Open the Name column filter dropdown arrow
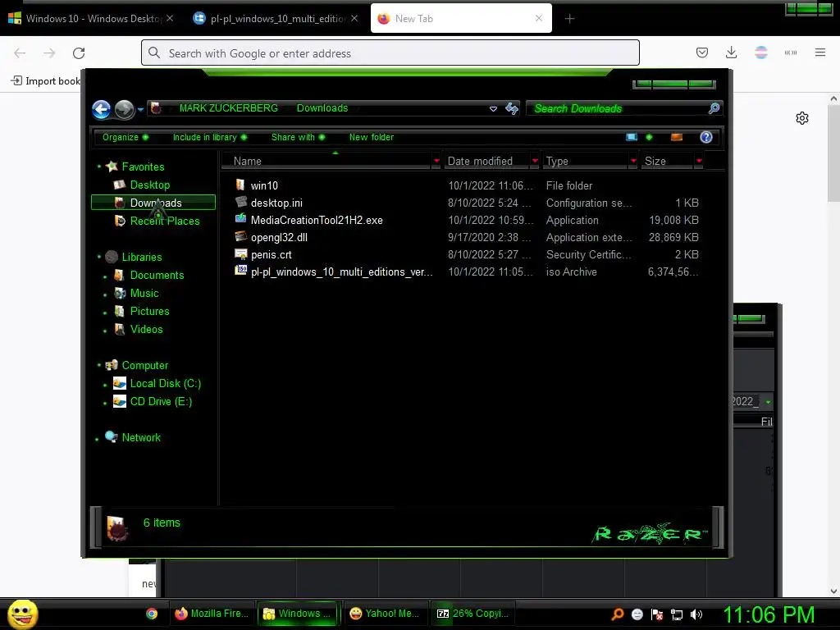Image resolution: width=840 pixels, height=630 pixels. click(x=436, y=161)
